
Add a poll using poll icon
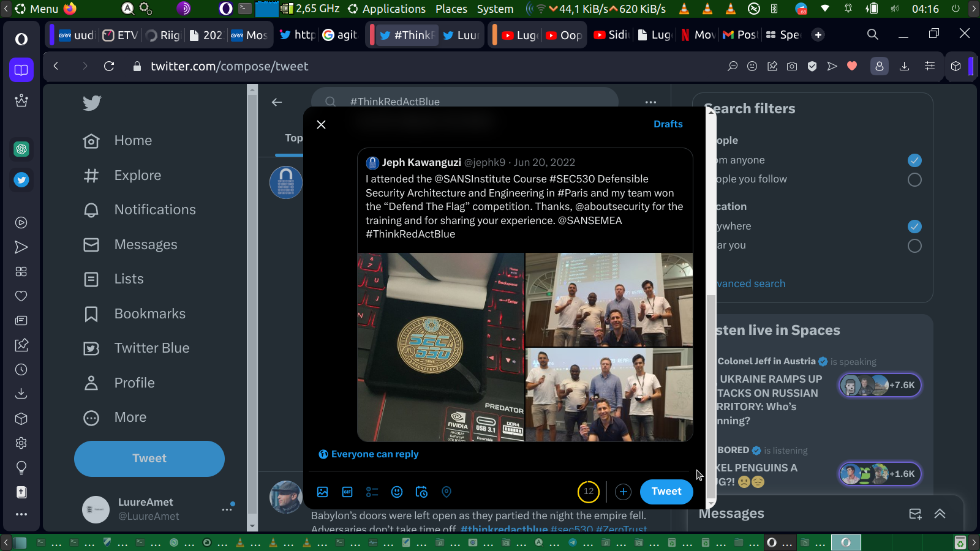click(372, 492)
